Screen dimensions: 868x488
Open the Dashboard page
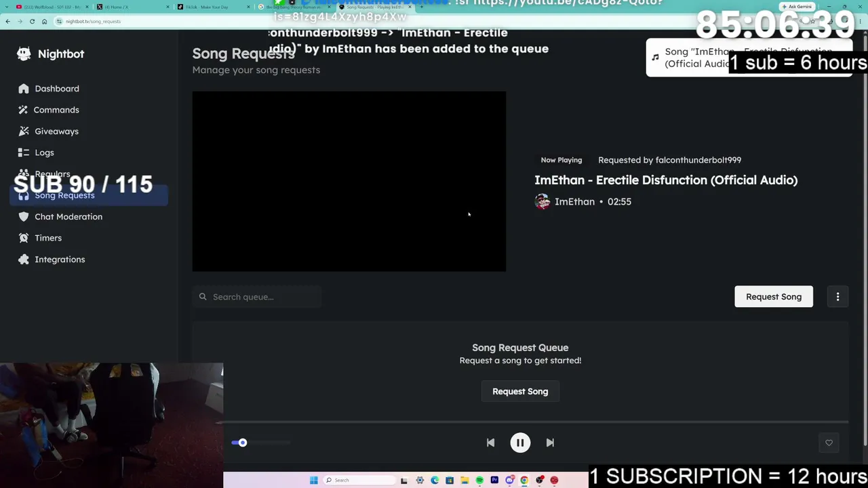point(57,89)
